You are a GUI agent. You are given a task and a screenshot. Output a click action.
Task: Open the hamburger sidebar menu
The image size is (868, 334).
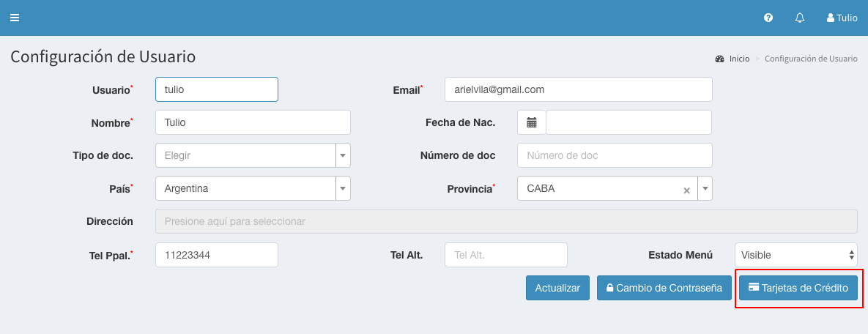[14, 18]
